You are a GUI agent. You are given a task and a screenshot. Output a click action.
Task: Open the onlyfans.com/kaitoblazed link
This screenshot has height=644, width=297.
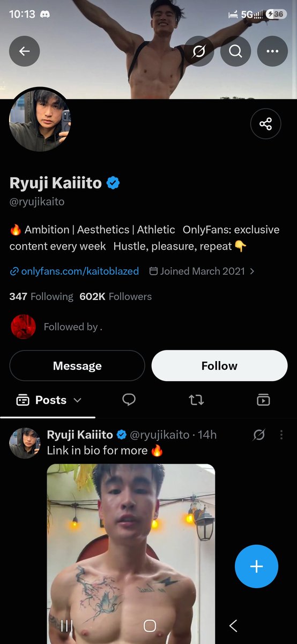click(75, 272)
